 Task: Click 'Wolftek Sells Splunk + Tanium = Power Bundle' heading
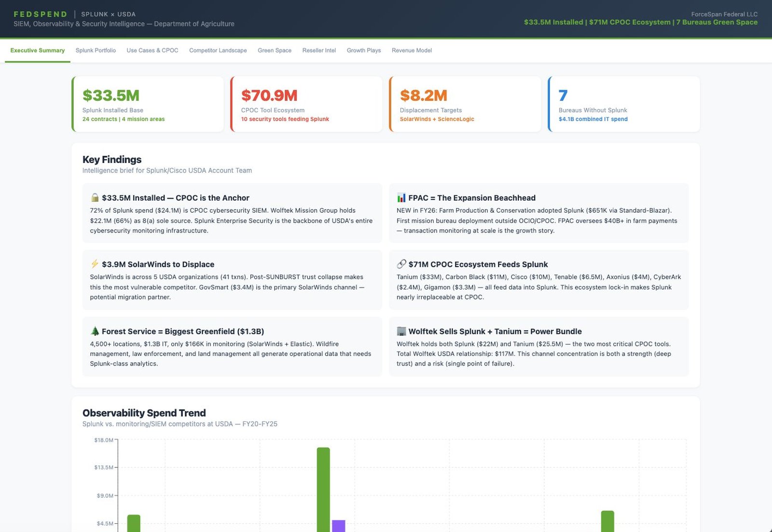[495, 331]
